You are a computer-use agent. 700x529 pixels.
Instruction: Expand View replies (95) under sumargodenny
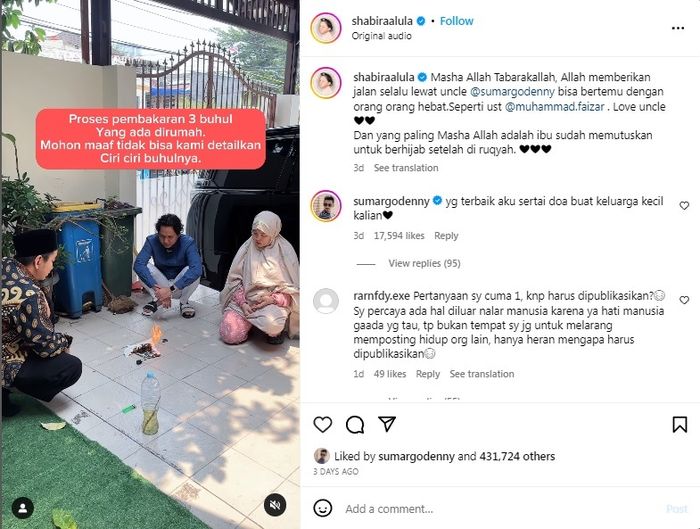point(424,263)
